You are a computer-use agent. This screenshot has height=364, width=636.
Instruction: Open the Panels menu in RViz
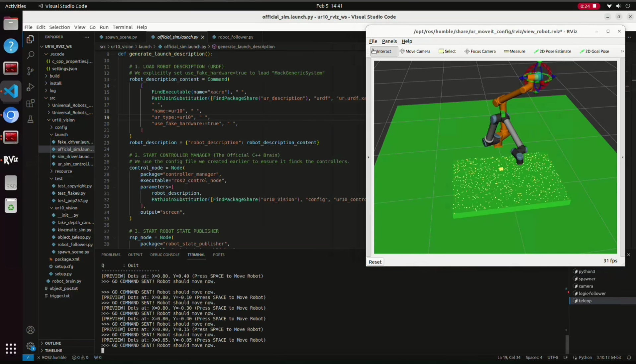pyautogui.click(x=389, y=41)
